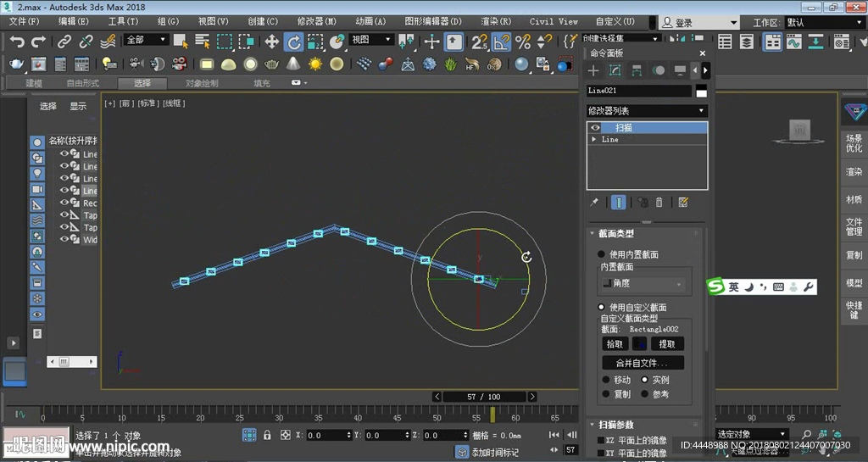Switch to the 自由形式 ribbon tab

coord(82,83)
